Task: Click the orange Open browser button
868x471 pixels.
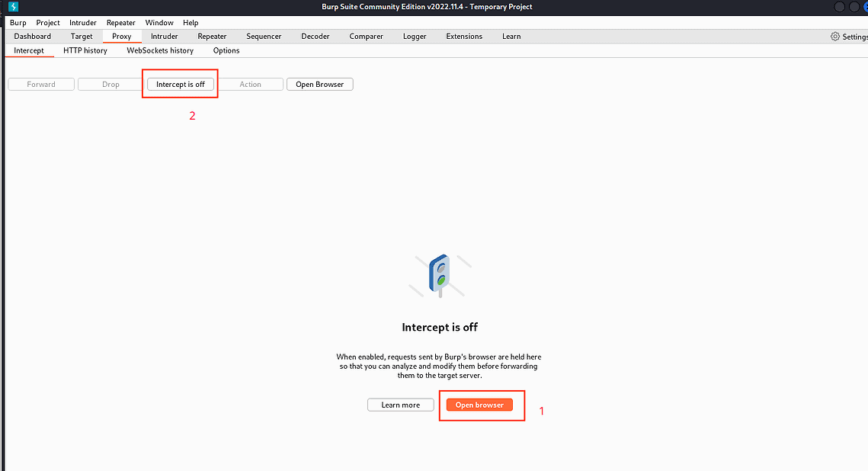Action: 479,405
